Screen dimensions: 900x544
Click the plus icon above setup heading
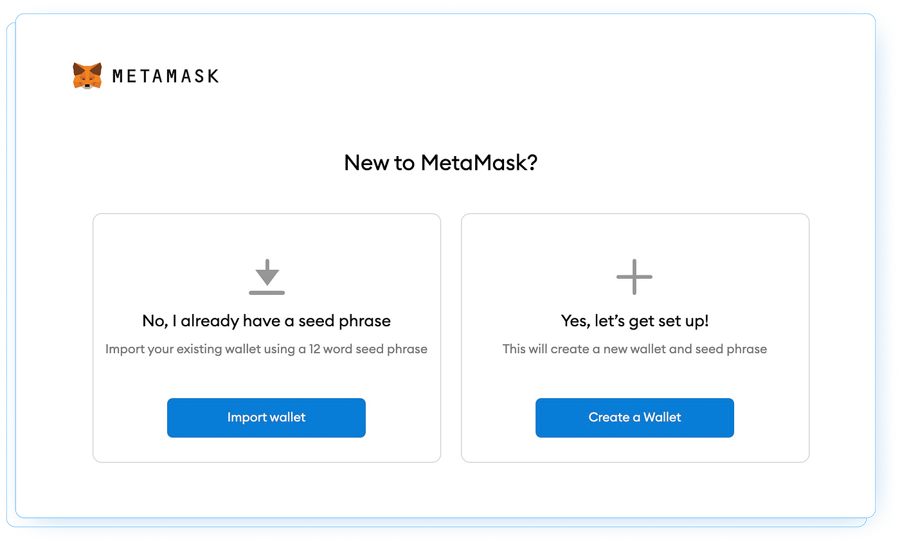point(634,276)
